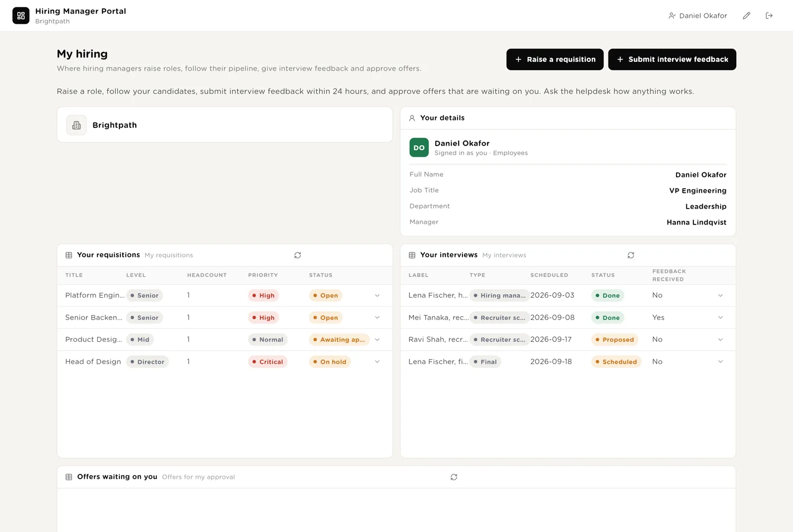Click the Hiring manager interview type badge

coord(499,296)
